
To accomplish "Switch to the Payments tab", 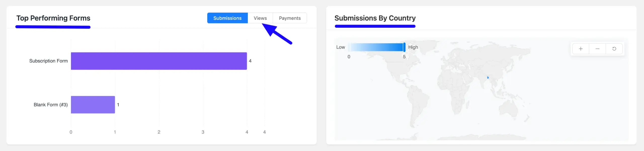I will 290,18.
